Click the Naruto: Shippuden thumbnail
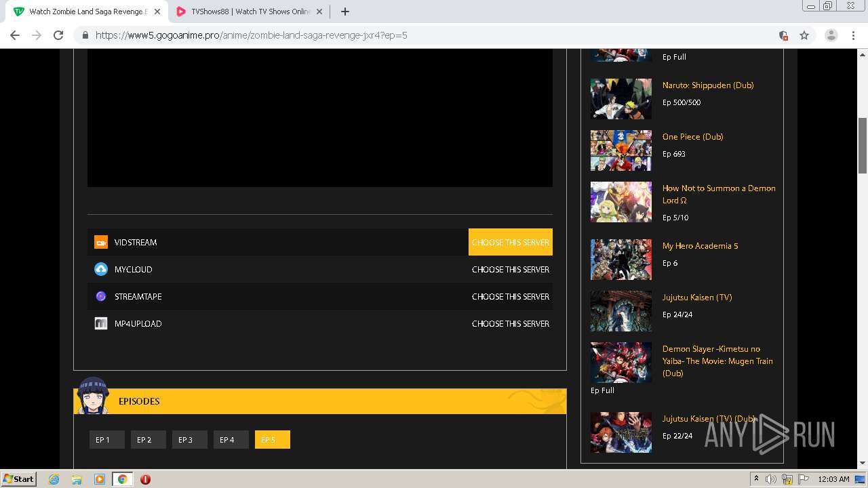This screenshot has width=868, height=488. tap(620, 99)
